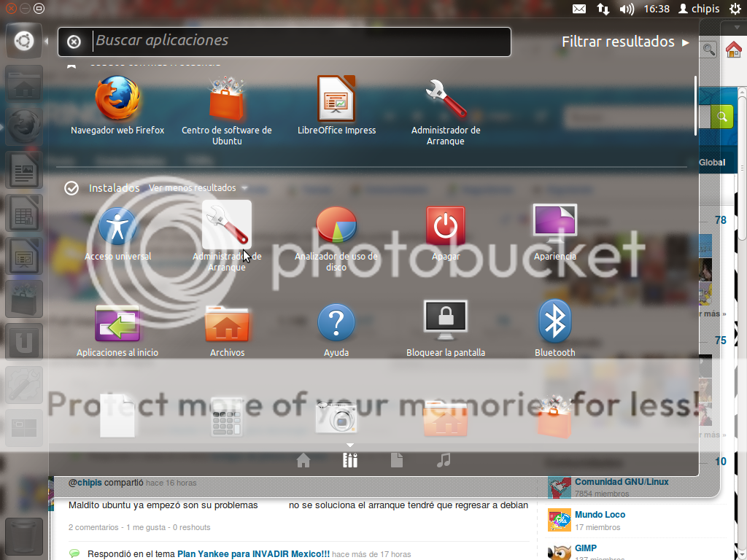Open the network indicator in top panel
This screenshot has height=560, width=747.
point(603,9)
